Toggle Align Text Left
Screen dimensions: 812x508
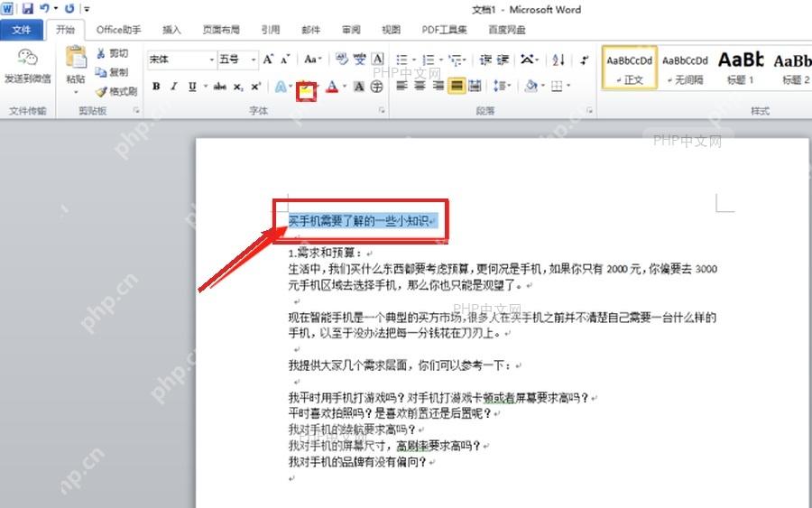[401, 86]
